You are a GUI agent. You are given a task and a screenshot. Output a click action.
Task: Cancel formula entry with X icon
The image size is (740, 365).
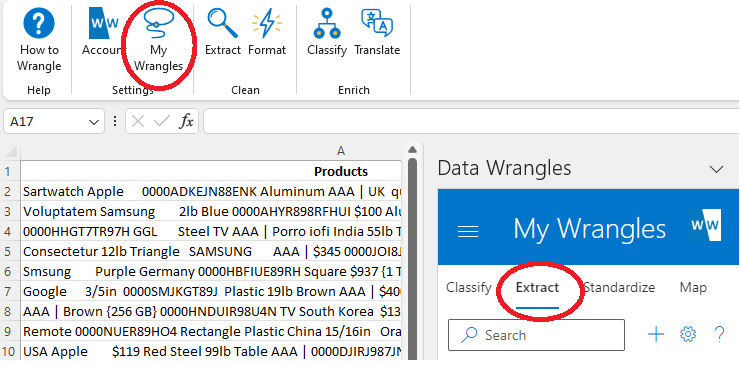point(138,122)
